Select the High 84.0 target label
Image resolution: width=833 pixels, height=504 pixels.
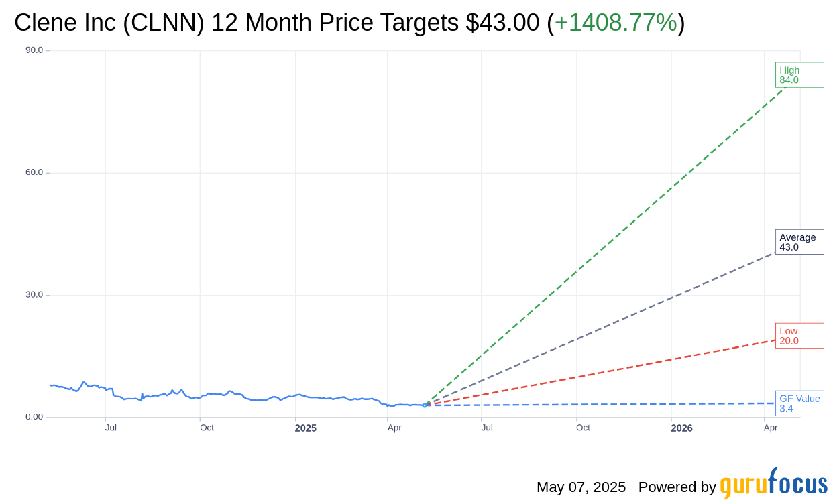pos(799,75)
